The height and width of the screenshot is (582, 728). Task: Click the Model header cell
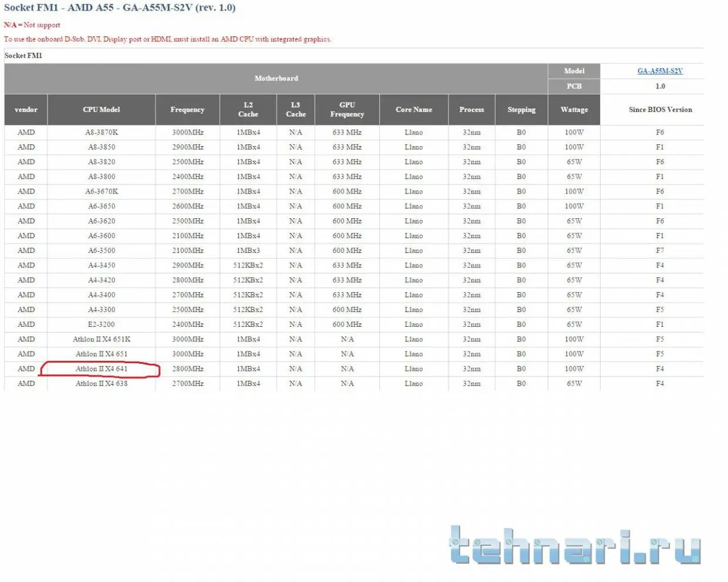(574, 71)
